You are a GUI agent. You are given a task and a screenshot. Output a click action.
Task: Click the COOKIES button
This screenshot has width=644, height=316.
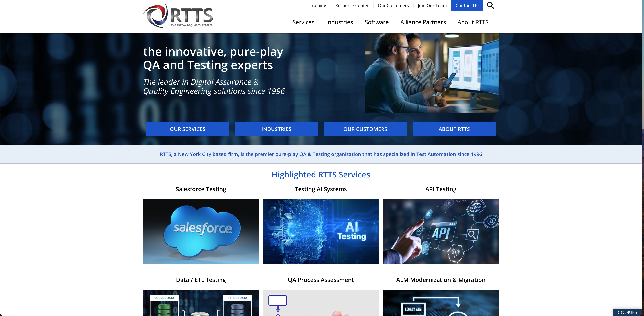(x=627, y=312)
